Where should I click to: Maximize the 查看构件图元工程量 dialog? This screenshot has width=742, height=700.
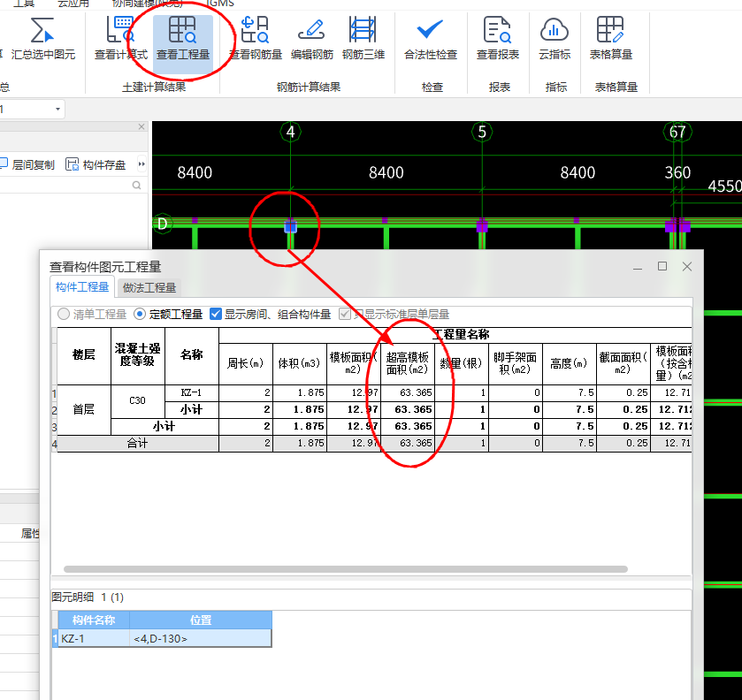point(662,266)
